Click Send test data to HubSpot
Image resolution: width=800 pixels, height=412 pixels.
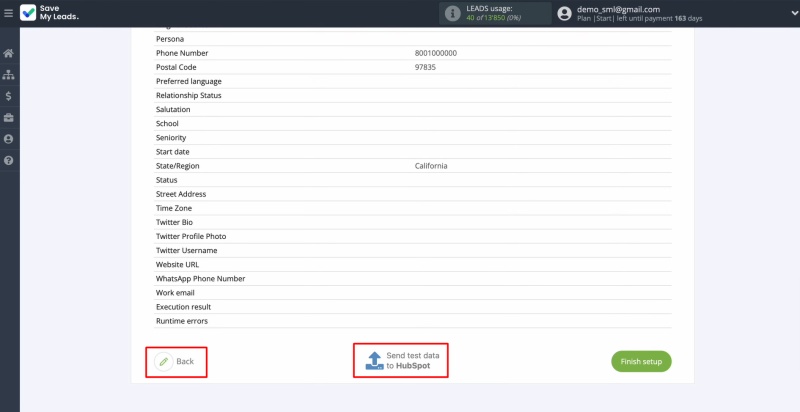[x=401, y=360]
